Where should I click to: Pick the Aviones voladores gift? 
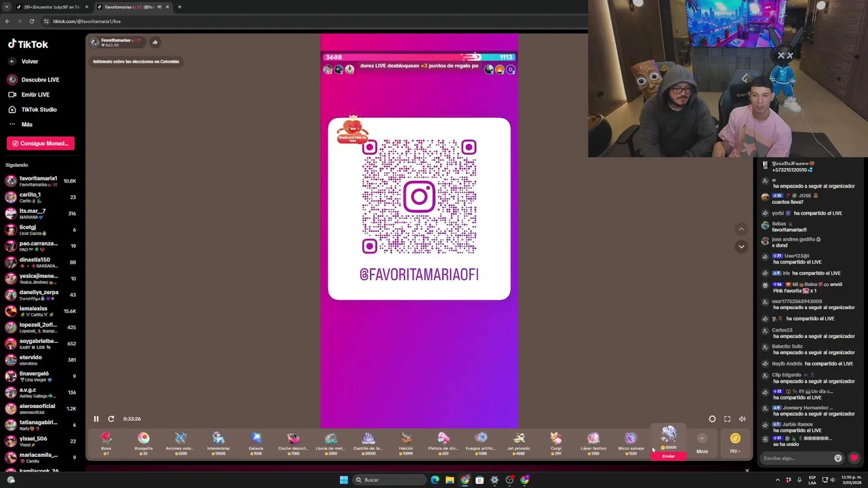pyautogui.click(x=180, y=443)
